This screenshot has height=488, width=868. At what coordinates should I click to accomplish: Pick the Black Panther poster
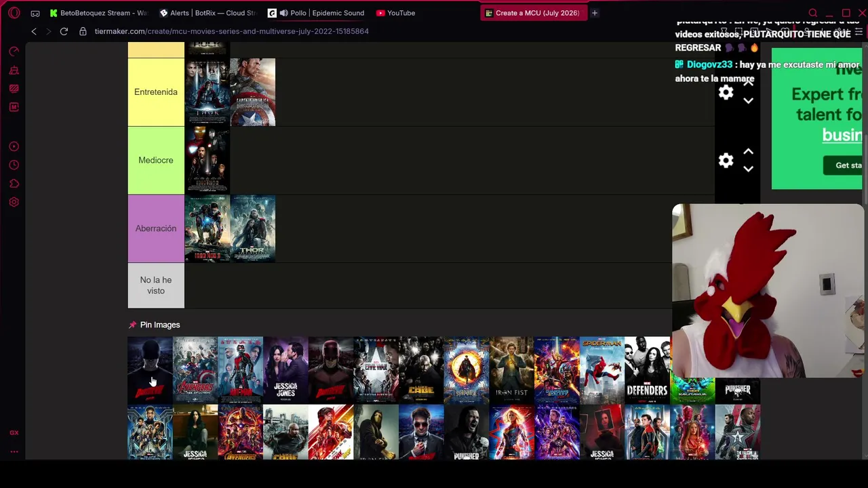(x=150, y=432)
